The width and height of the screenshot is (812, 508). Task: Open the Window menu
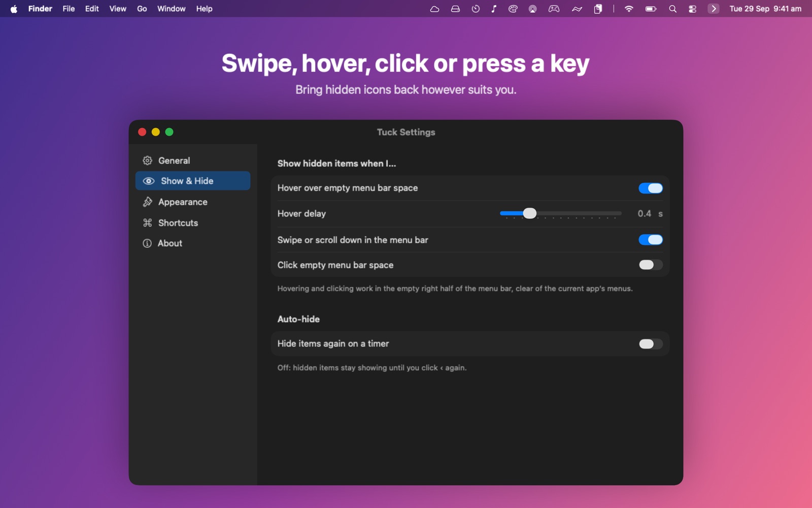(171, 9)
